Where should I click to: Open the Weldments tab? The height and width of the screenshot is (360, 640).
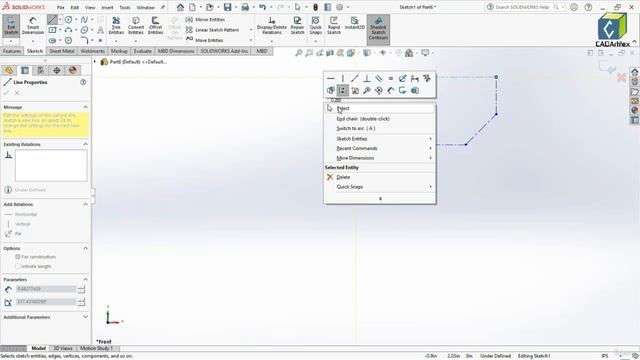tap(93, 51)
